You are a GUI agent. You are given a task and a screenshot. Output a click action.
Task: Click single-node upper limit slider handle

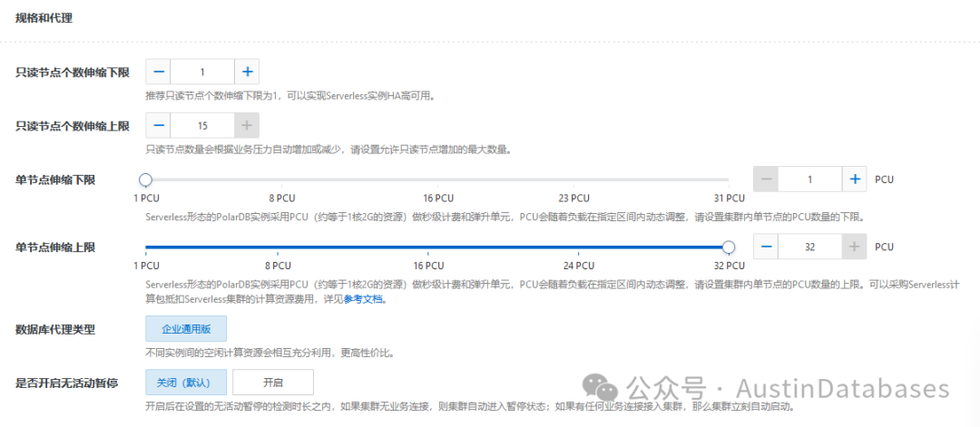[728, 247]
